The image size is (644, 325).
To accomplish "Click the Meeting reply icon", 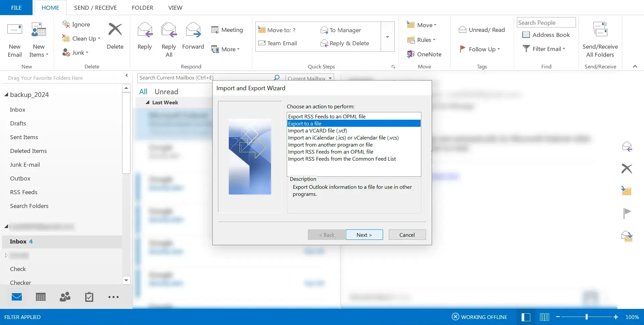I will coord(215,30).
